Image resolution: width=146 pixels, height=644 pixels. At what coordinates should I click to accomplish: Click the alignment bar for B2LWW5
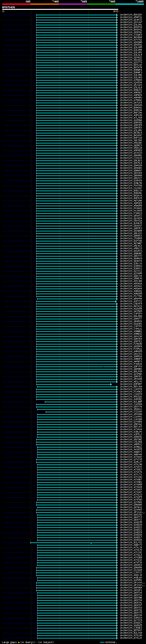point(81,402)
